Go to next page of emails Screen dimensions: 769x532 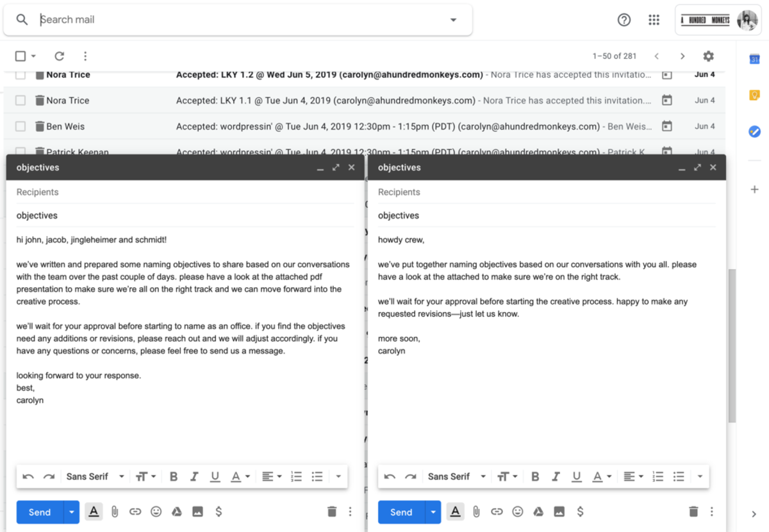tap(682, 56)
